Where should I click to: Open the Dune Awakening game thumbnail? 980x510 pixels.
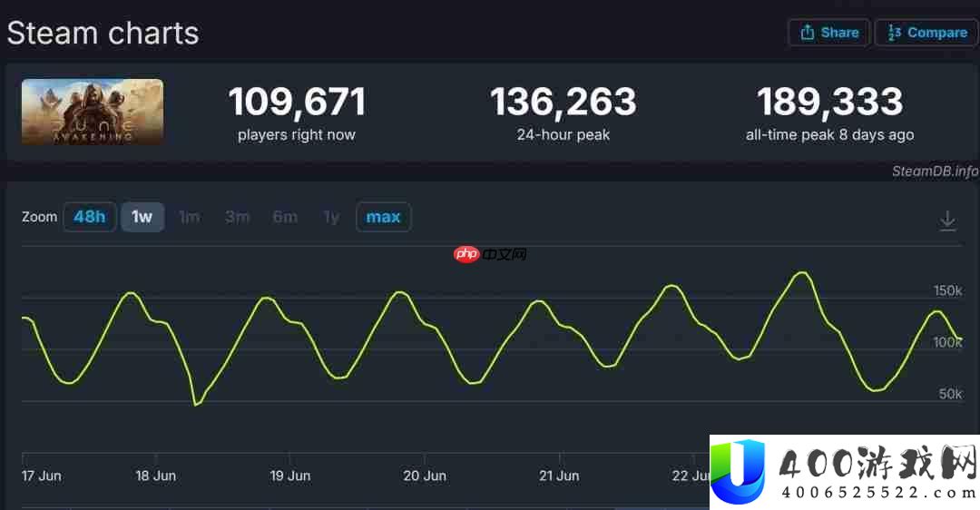pos(93,112)
